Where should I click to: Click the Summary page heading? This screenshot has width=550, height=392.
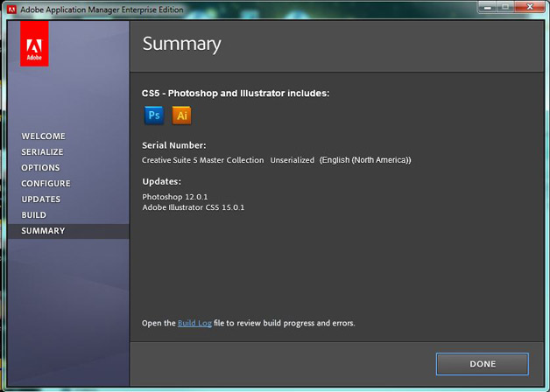click(x=181, y=44)
